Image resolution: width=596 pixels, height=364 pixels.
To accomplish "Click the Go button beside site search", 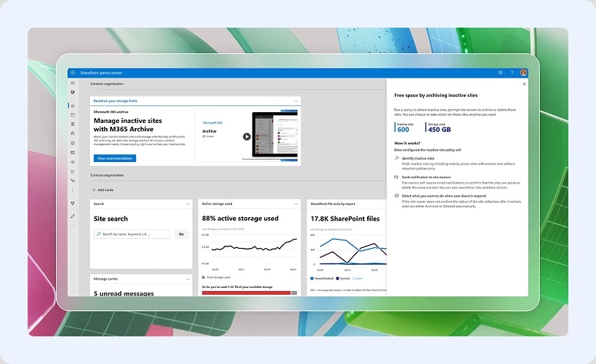I will pyautogui.click(x=181, y=234).
